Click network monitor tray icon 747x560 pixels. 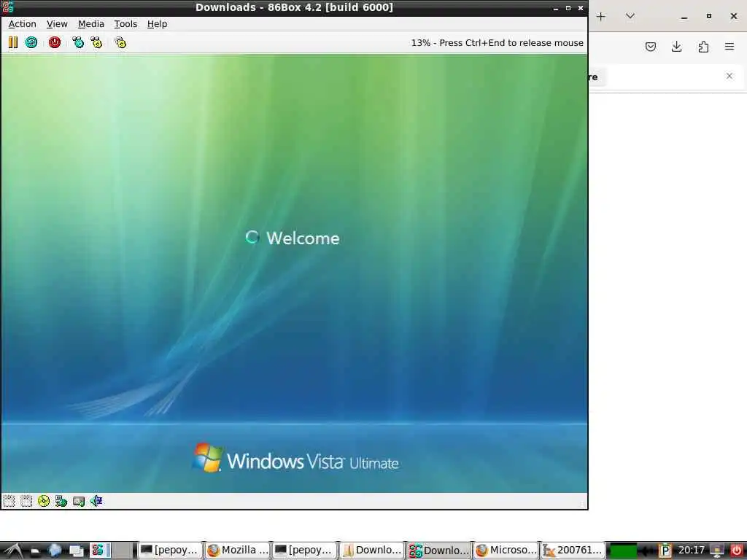[716, 551]
